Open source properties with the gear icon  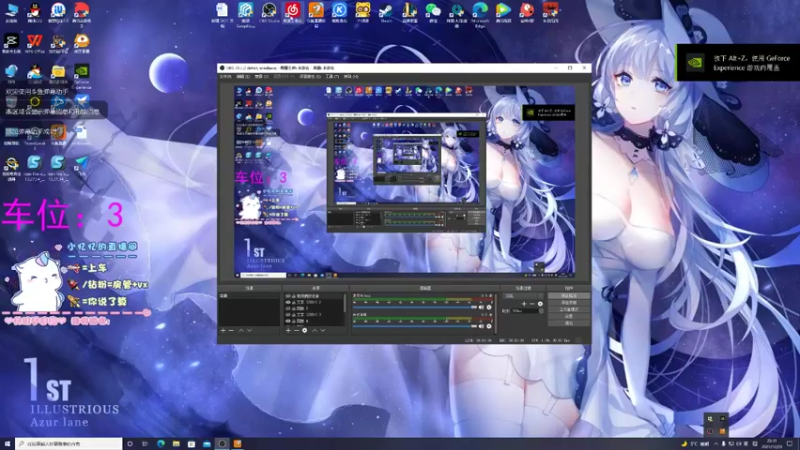[x=305, y=330]
